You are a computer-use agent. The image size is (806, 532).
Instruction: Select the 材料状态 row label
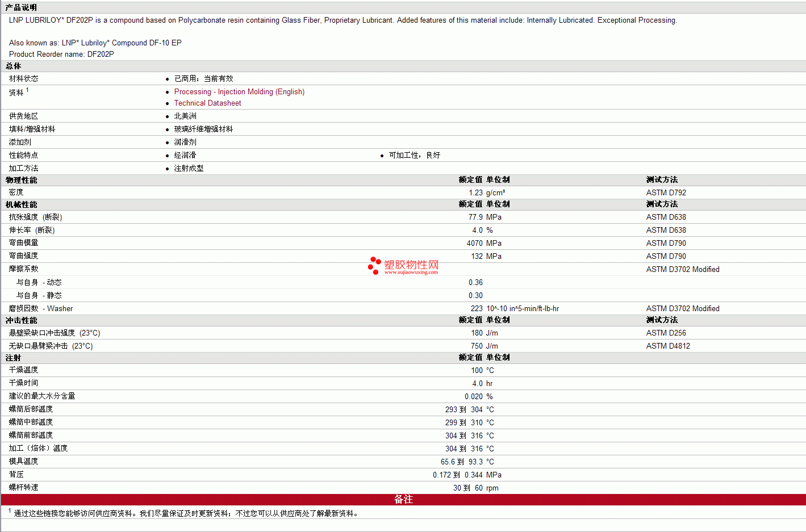(23, 79)
